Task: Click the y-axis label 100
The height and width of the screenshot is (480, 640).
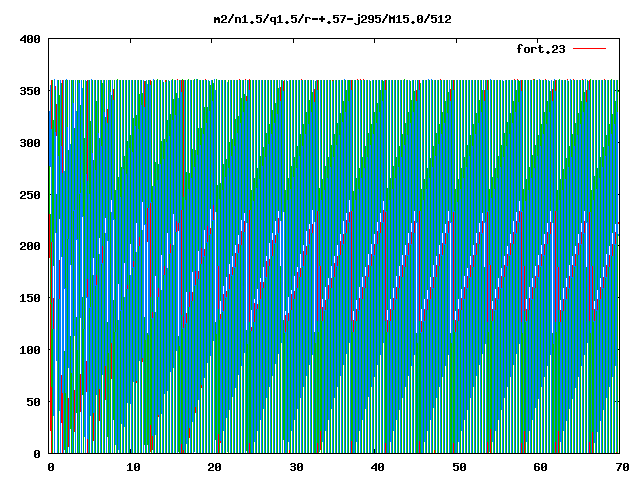Action: point(30,350)
